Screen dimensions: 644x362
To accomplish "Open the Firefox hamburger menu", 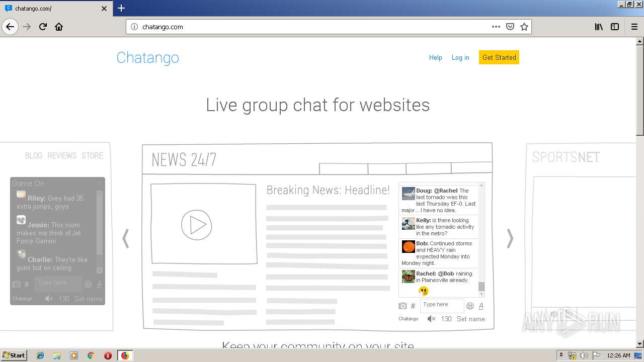I will [x=634, y=27].
